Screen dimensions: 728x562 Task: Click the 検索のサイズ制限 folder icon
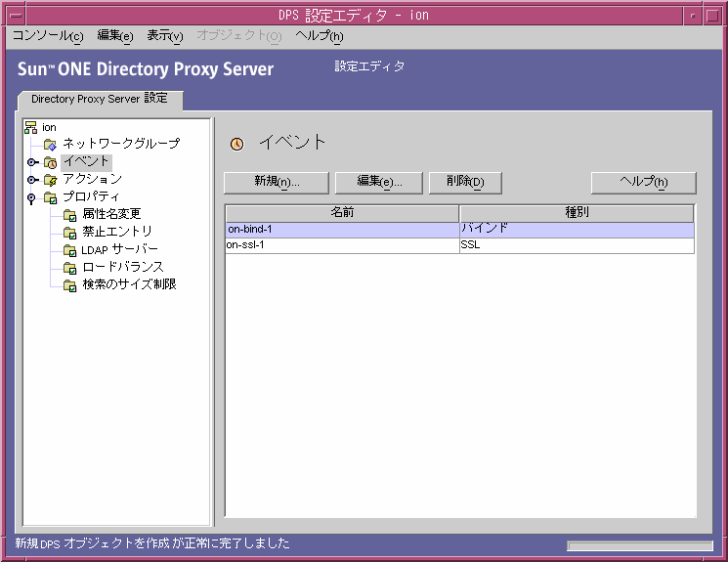69,285
